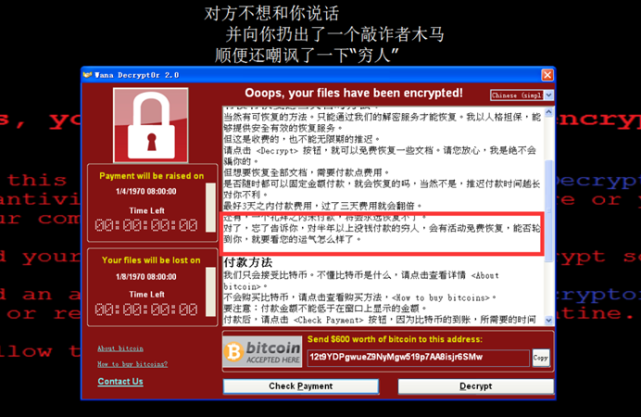641x417 pixels.
Task: Click the payment raise progress bar
Action: [x=211, y=207]
